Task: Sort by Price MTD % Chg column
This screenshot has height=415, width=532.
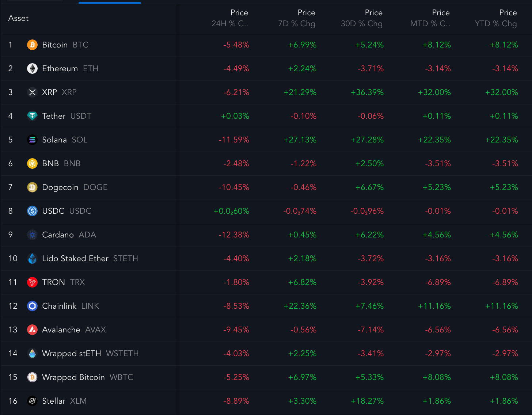Action: pyautogui.click(x=430, y=18)
